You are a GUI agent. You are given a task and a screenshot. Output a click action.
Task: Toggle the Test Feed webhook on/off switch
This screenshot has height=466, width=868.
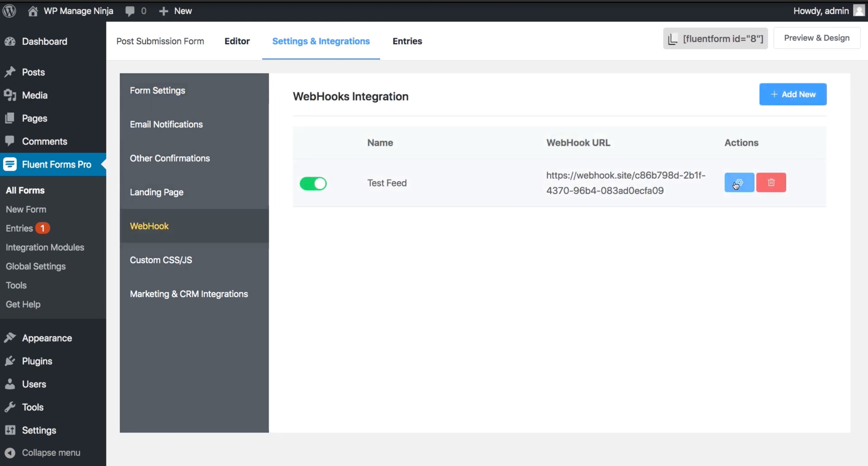(x=313, y=183)
